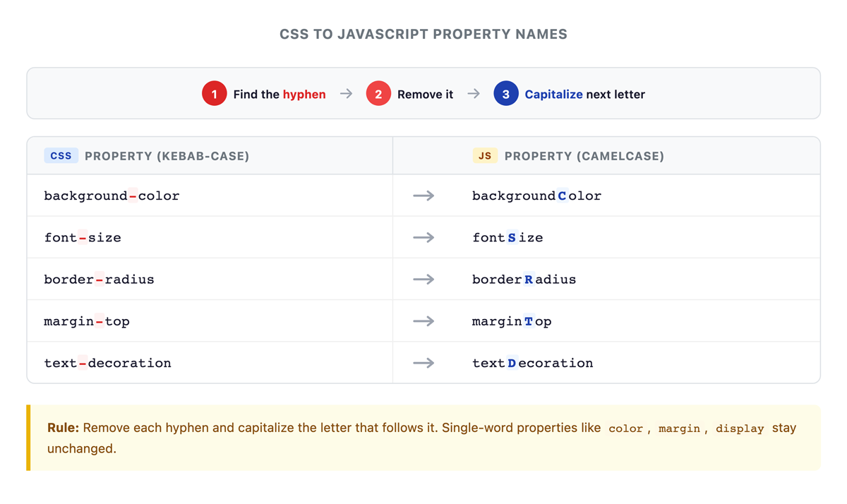Click the CSS badge in table header
The width and height of the screenshot is (847, 504).
click(x=61, y=155)
